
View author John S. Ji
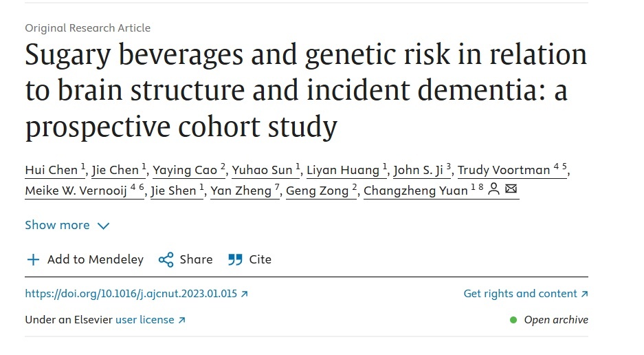419,171
